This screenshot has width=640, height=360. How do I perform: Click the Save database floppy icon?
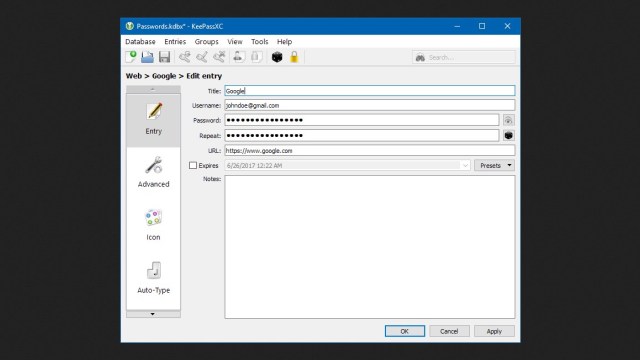click(x=164, y=57)
